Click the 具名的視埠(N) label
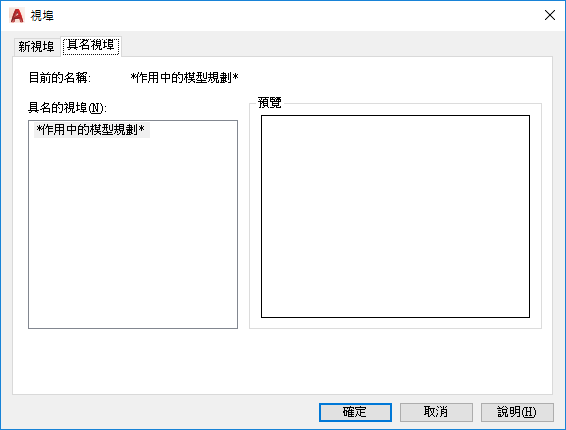The width and height of the screenshot is (566, 430). 68,108
